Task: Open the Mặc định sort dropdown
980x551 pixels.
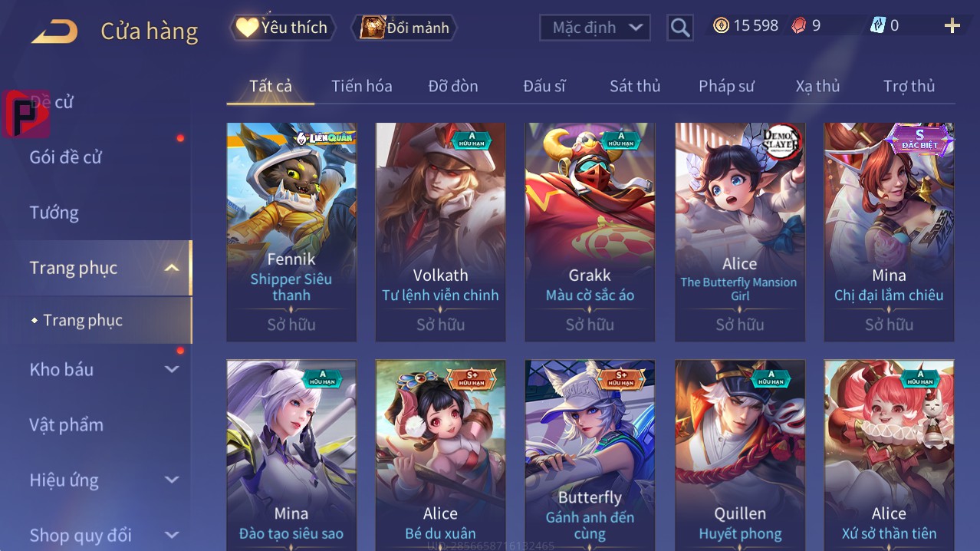Action: coord(595,28)
